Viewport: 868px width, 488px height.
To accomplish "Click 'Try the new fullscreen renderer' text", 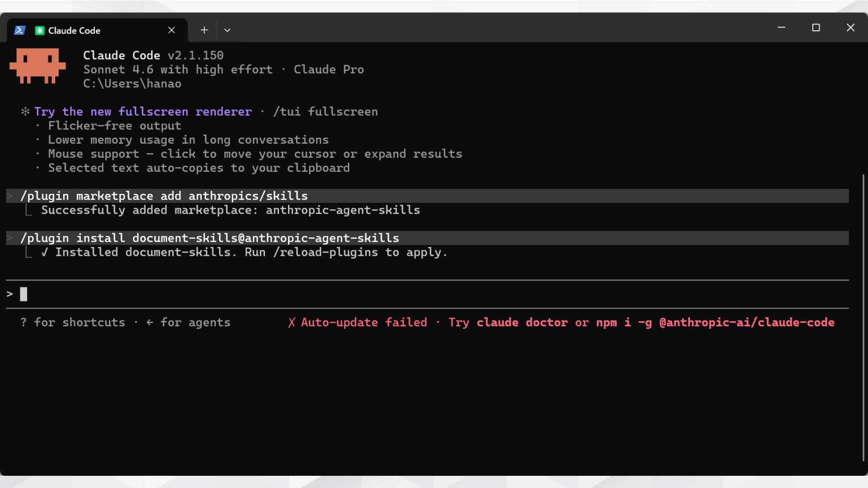I will (143, 112).
